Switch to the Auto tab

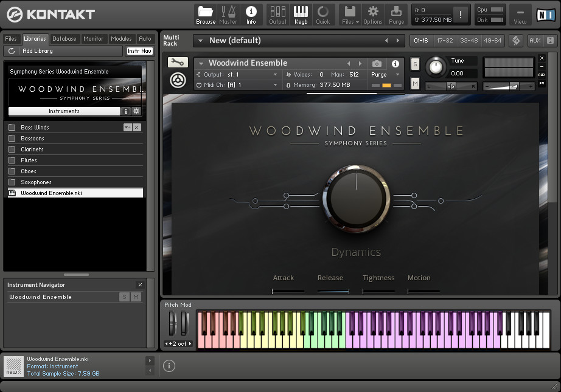click(145, 39)
